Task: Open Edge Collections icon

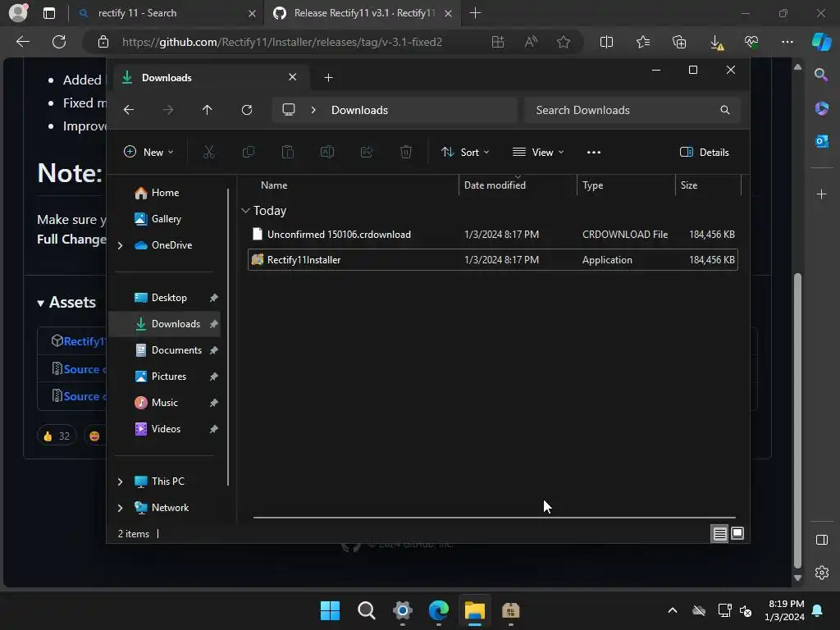Action: [x=678, y=42]
